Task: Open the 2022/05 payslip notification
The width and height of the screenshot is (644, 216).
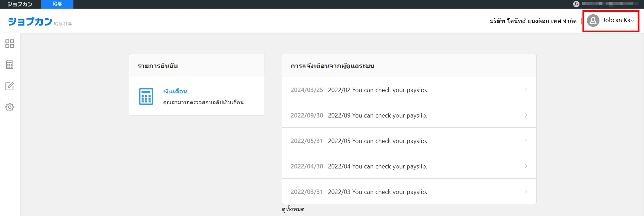Action: click(x=409, y=140)
